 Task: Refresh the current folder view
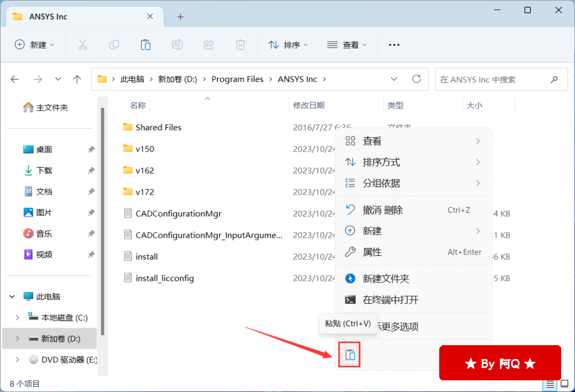[x=416, y=79]
